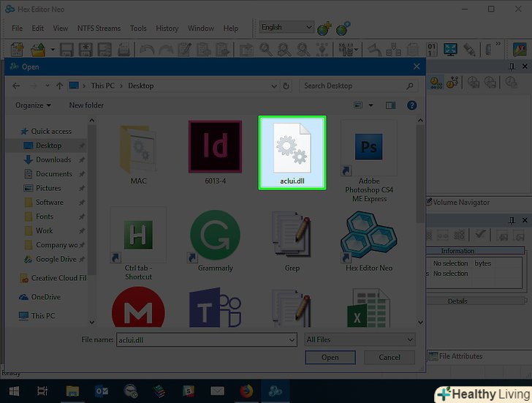Image resolution: width=532 pixels, height=403 pixels.
Task: Open the Tools menu
Action: (x=138, y=29)
